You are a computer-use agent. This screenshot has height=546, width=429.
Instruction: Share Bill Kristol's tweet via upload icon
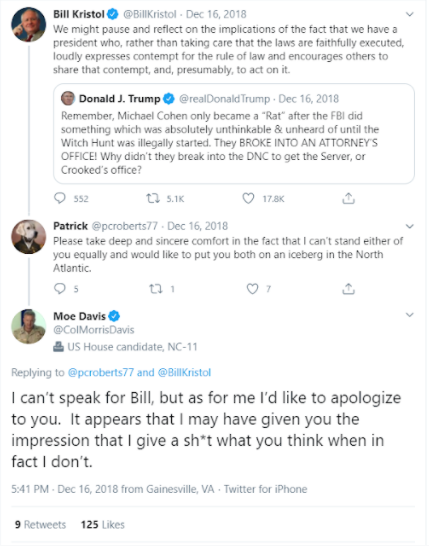pyautogui.click(x=348, y=198)
